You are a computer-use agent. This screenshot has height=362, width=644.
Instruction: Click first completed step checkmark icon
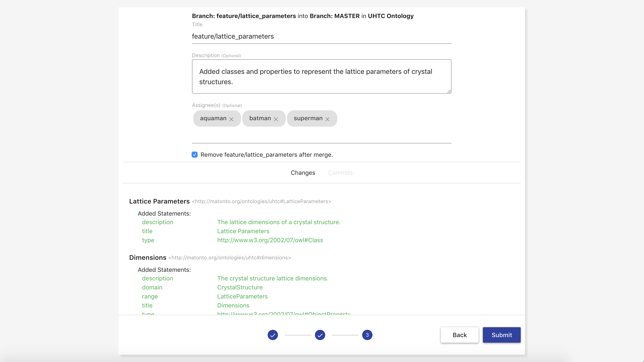click(273, 335)
